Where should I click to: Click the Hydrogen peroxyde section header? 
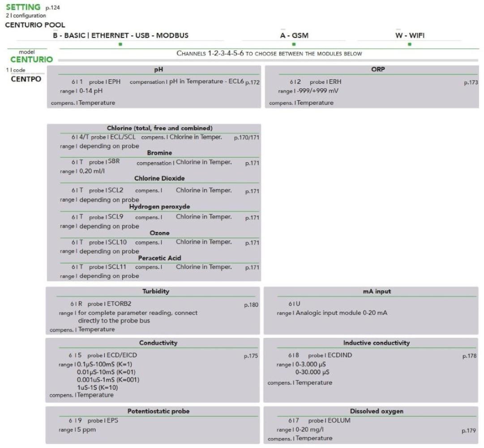(x=159, y=207)
